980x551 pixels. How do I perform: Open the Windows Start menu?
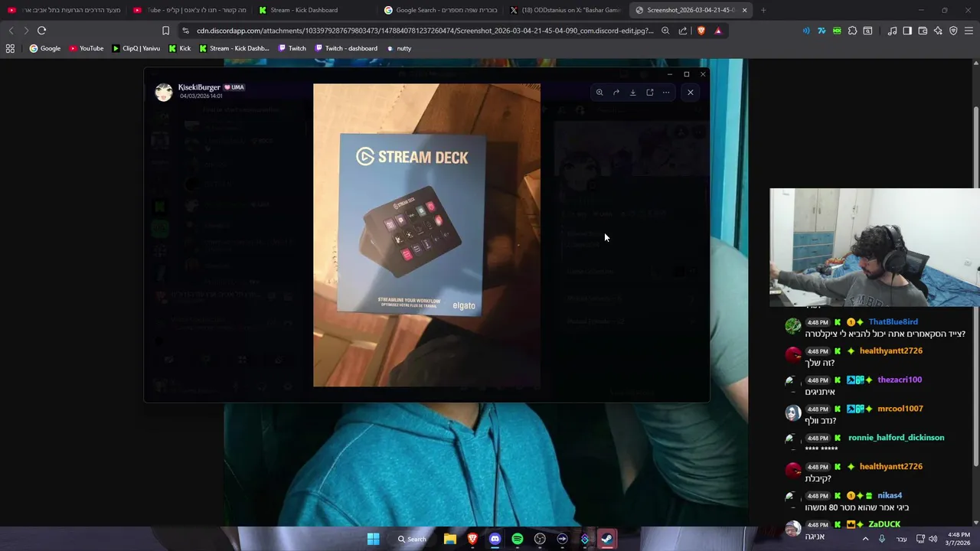[373, 539]
